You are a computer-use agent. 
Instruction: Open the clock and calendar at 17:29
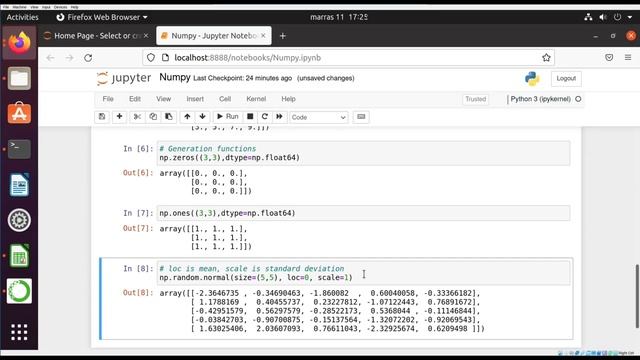click(339, 17)
